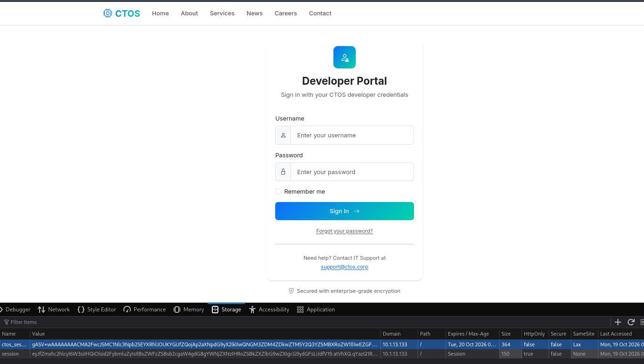Viewport: 644px width, 364px height.
Task: Click the Sign In button
Action: 345,211
